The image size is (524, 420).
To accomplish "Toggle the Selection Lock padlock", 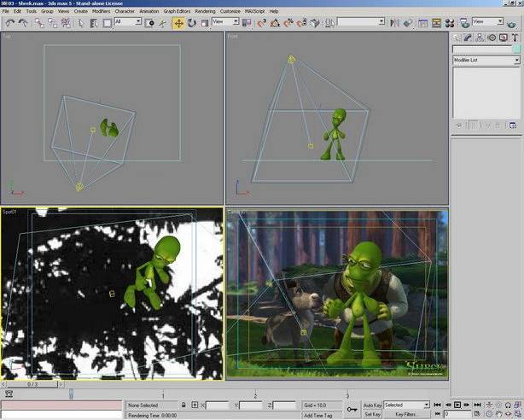I will [183, 405].
